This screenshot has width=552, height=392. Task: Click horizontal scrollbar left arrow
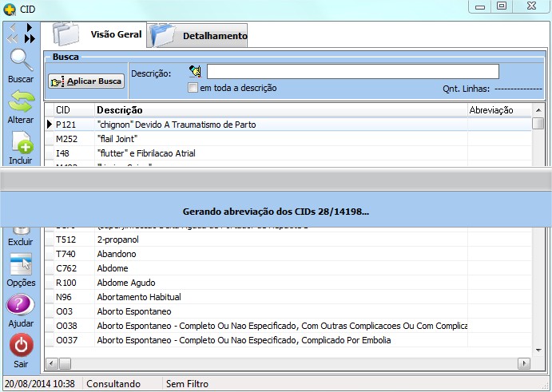point(51,364)
